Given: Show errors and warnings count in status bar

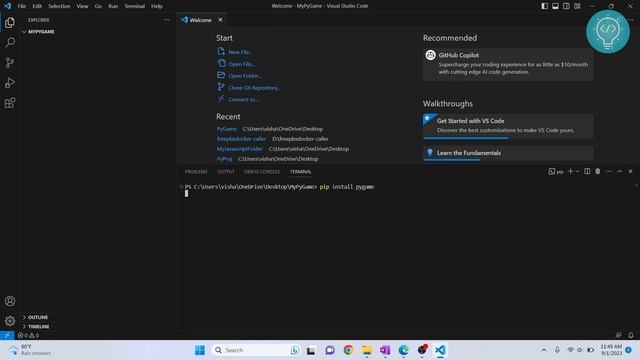Looking at the screenshot, I should coord(28,335).
